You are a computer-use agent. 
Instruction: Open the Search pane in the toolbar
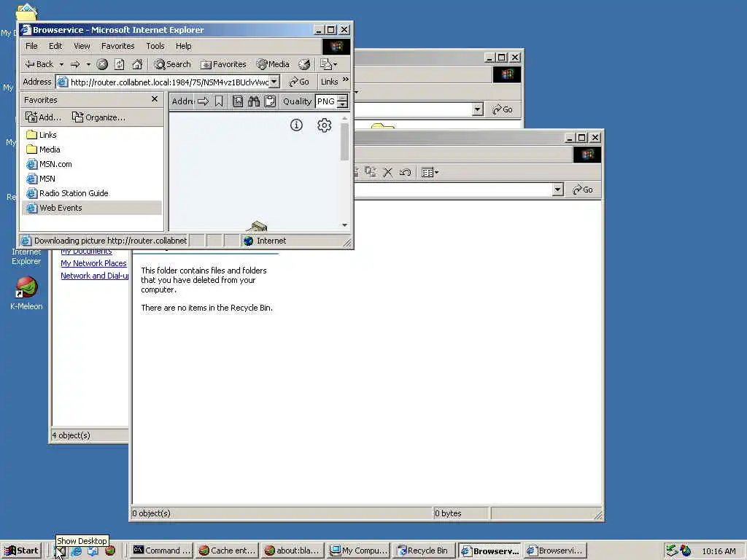[172, 64]
